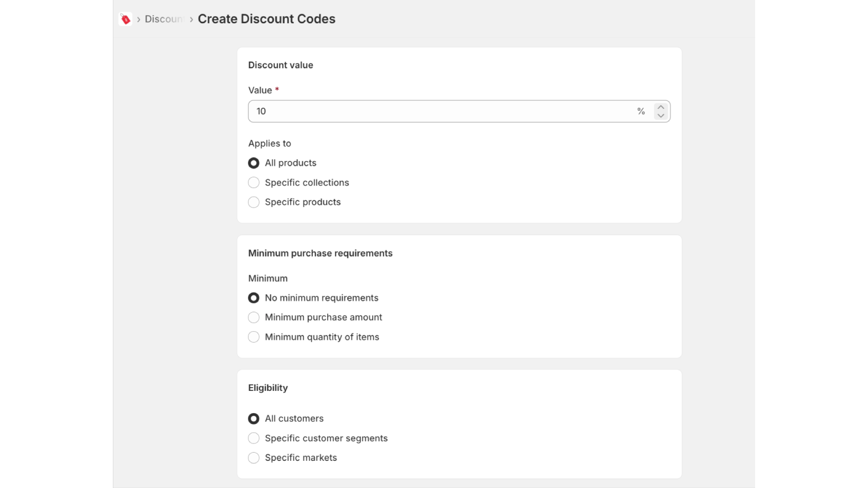Increase the discount value with up arrow
The height and width of the screenshot is (488, 868).
point(661,107)
